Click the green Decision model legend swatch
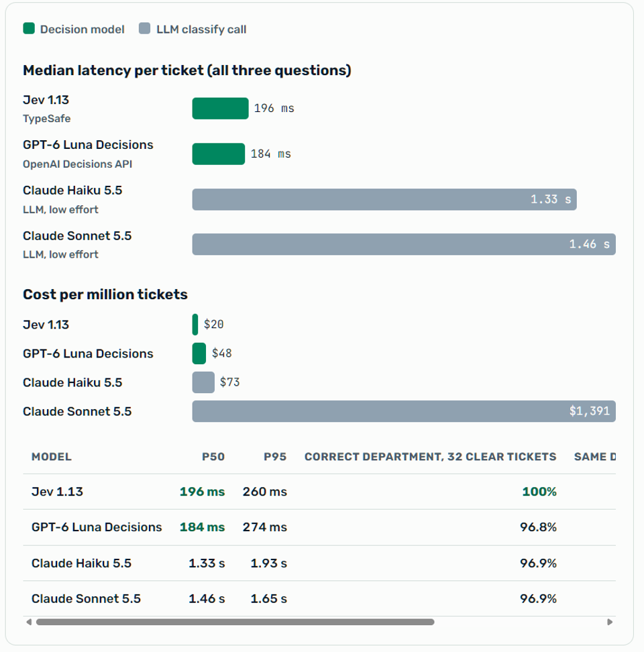 tap(29, 29)
